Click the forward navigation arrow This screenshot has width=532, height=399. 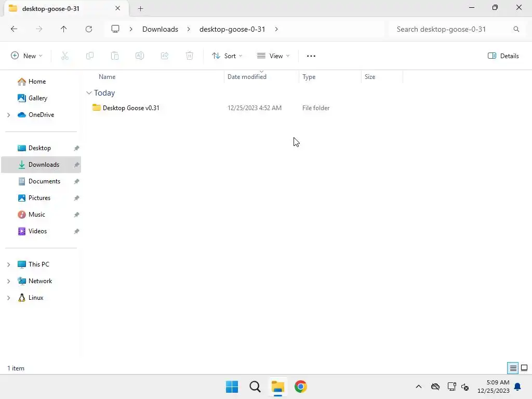click(x=39, y=29)
